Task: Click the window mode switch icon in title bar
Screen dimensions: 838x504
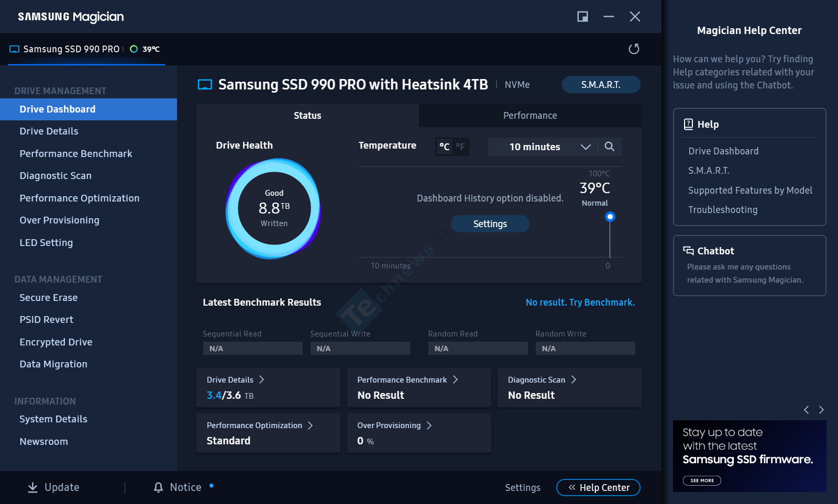Action: click(582, 17)
